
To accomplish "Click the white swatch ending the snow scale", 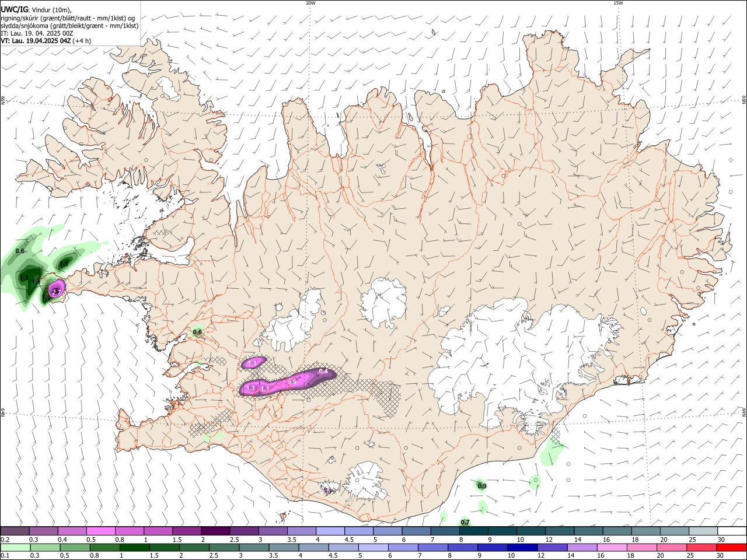I will tap(731, 531).
